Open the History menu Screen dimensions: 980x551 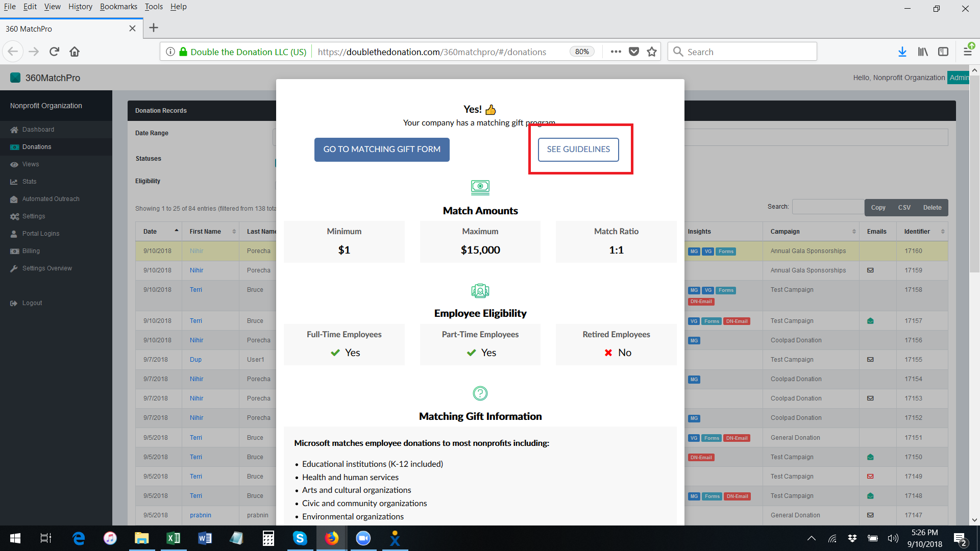[x=80, y=7]
